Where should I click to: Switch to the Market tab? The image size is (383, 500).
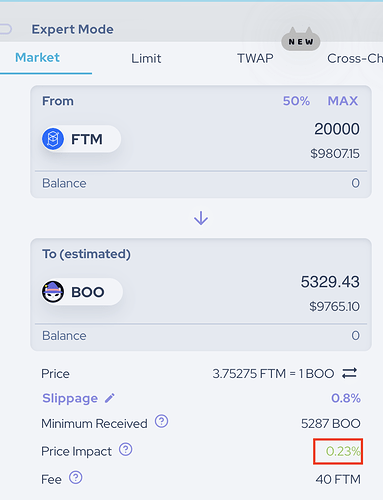(37, 57)
